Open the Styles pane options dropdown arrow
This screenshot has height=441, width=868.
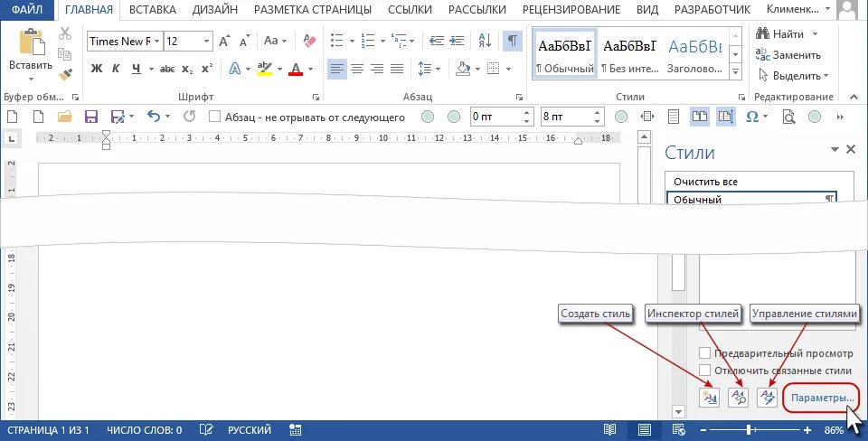pos(835,149)
